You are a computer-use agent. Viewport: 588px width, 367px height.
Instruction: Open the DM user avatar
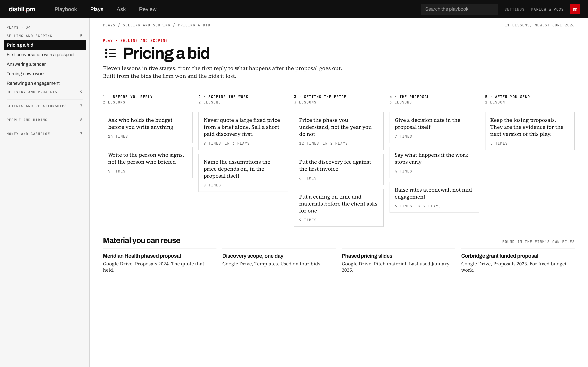(x=575, y=9)
